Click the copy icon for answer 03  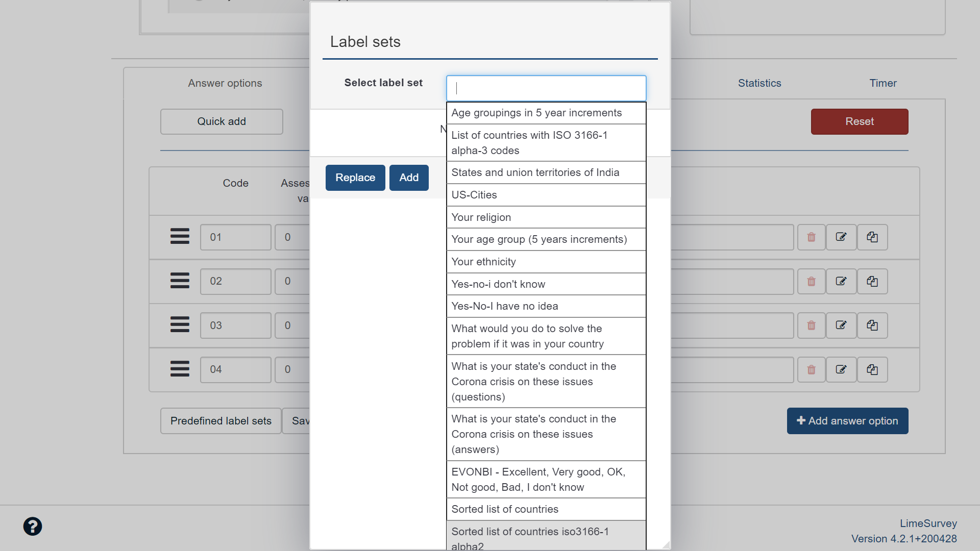pyautogui.click(x=872, y=325)
